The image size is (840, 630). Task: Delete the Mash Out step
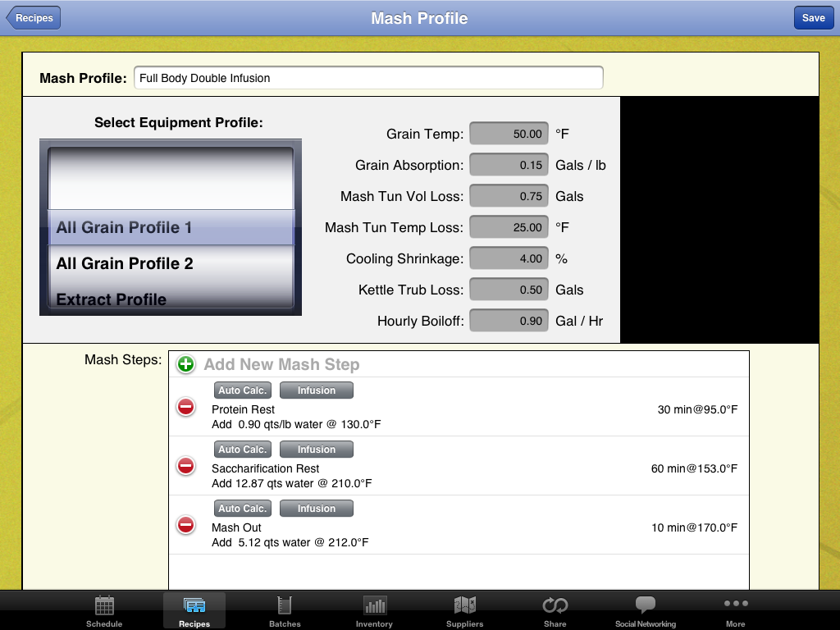(186, 525)
